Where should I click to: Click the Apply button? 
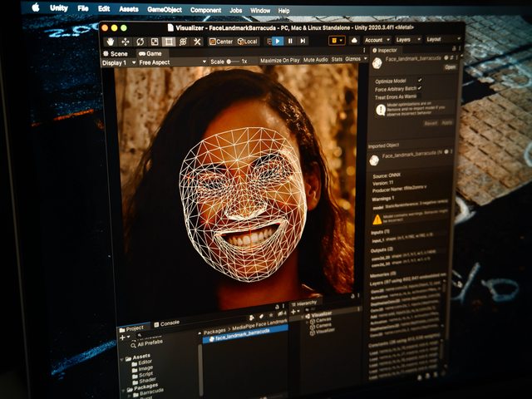click(447, 122)
